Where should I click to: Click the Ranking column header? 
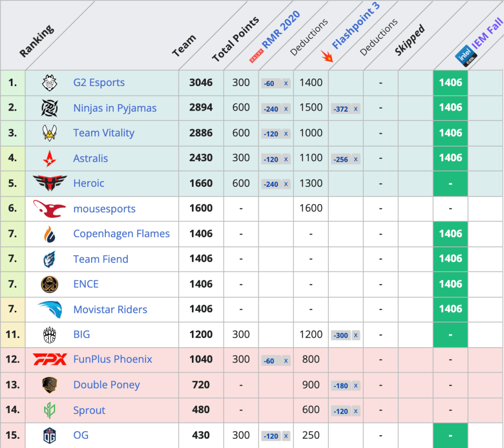coord(36,41)
